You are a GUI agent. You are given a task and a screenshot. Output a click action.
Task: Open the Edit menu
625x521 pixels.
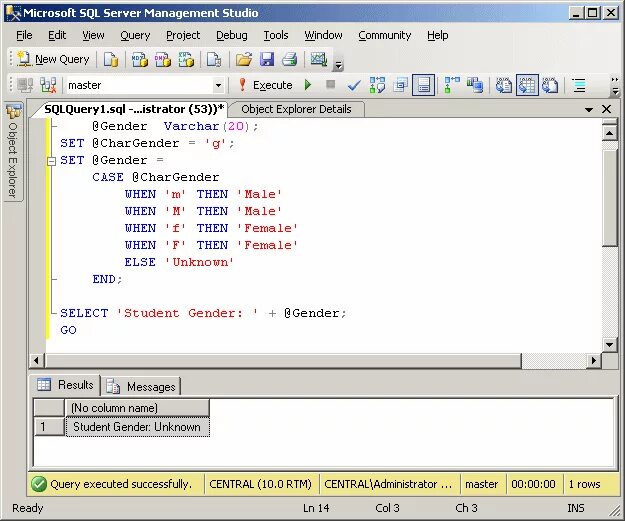(x=57, y=35)
